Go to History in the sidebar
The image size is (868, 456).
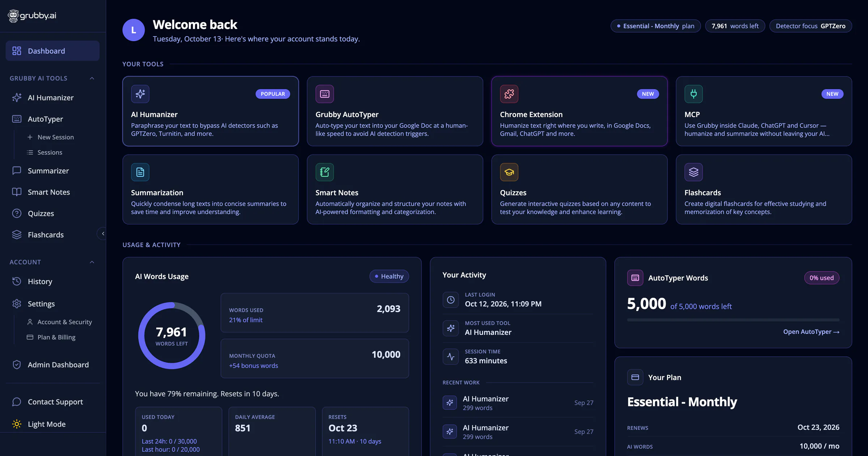[53, 281]
